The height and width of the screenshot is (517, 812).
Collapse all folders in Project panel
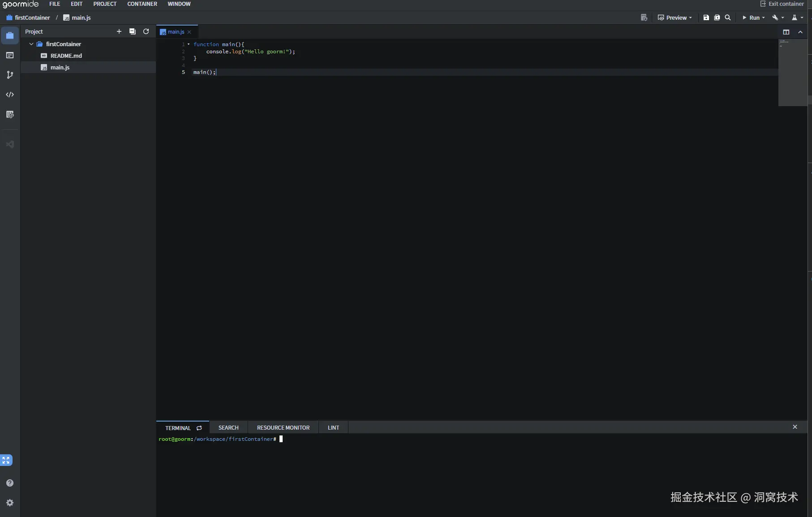coord(133,31)
